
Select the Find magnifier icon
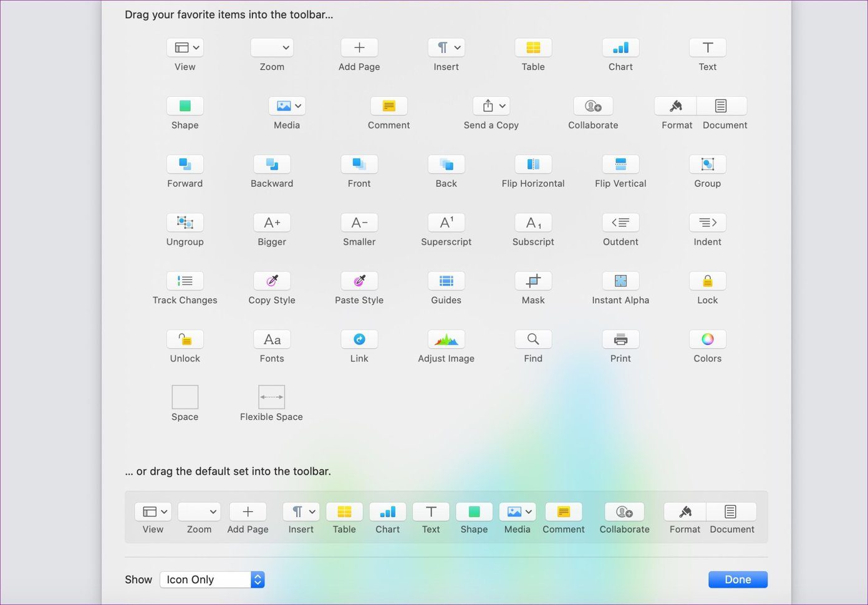coord(533,339)
